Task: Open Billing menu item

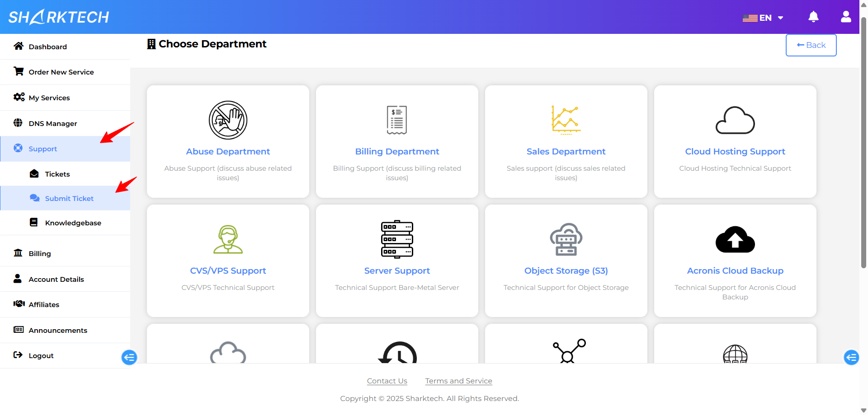Action: click(x=65, y=253)
